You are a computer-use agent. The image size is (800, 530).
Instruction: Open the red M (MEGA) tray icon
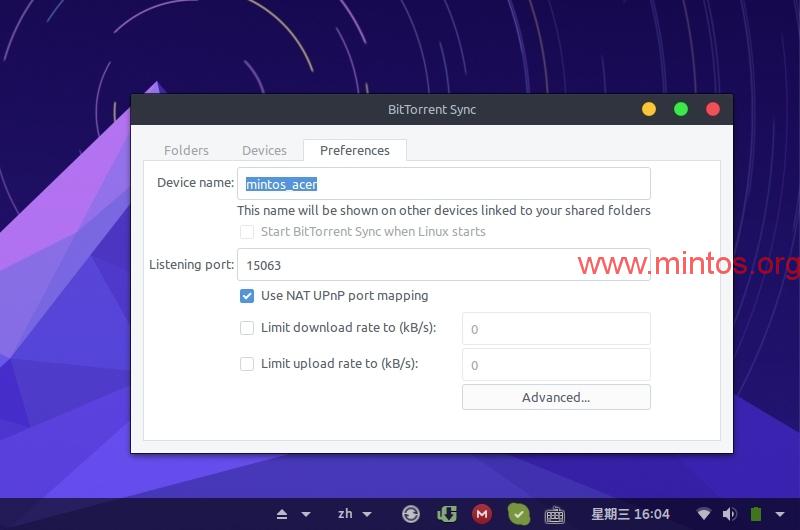(482, 514)
